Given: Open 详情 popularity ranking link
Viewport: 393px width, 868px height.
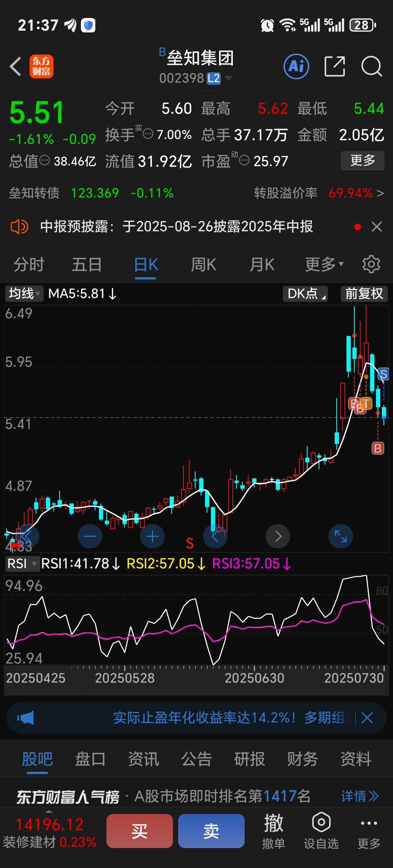Looking at the screenshot, I should 360,796.
